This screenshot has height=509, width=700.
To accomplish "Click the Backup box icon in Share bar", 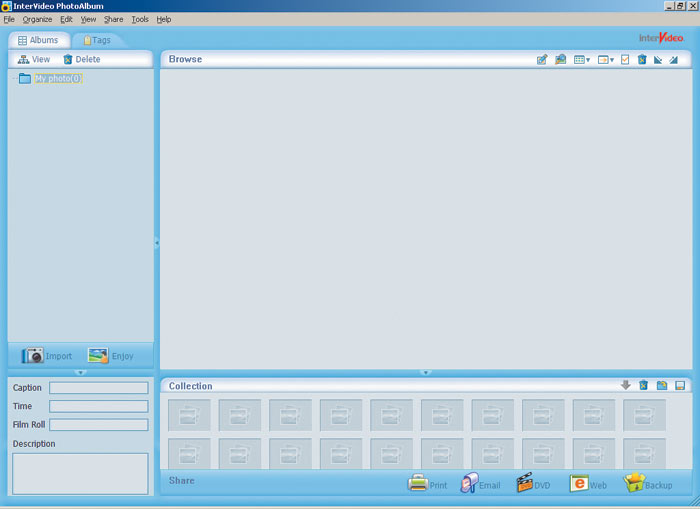I will [634, 483].
